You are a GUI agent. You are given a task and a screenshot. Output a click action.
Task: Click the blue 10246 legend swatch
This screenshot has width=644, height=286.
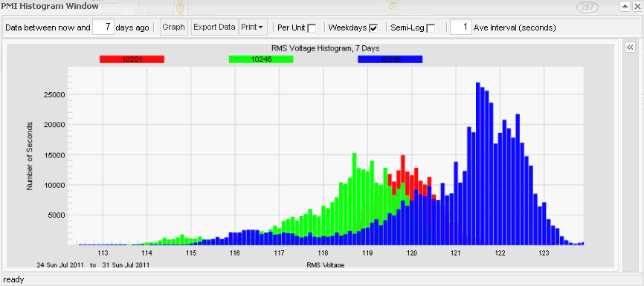(x=390, y=59)
